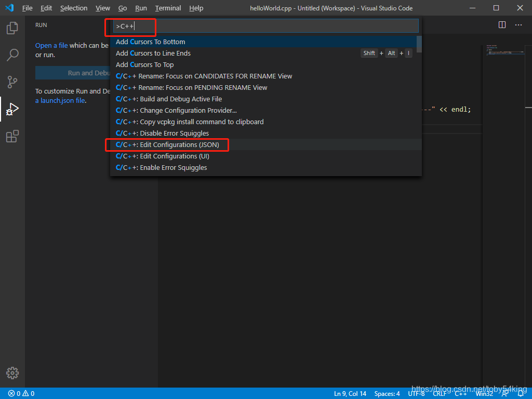Image resolution: width=532 pixels, height=399 pixels.
Task: Click Spaces: 4 indentation setting
Action: pos(387,394)
